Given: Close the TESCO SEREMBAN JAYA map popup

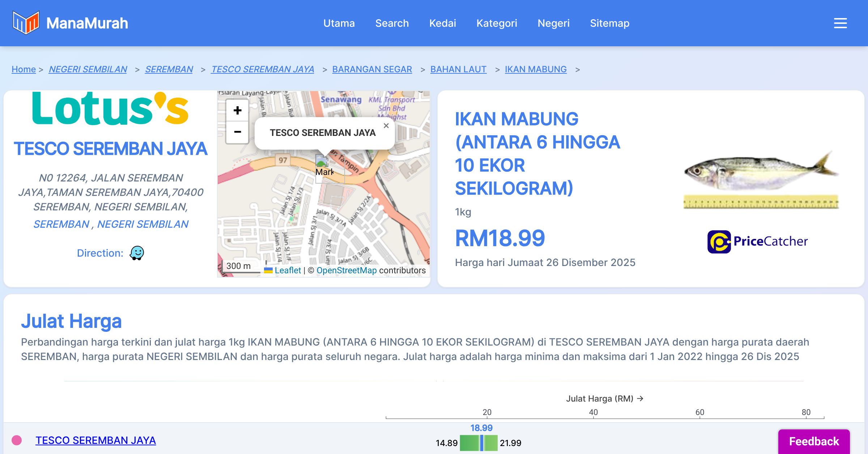Looking at the screenshot, I should click(386, 126).
